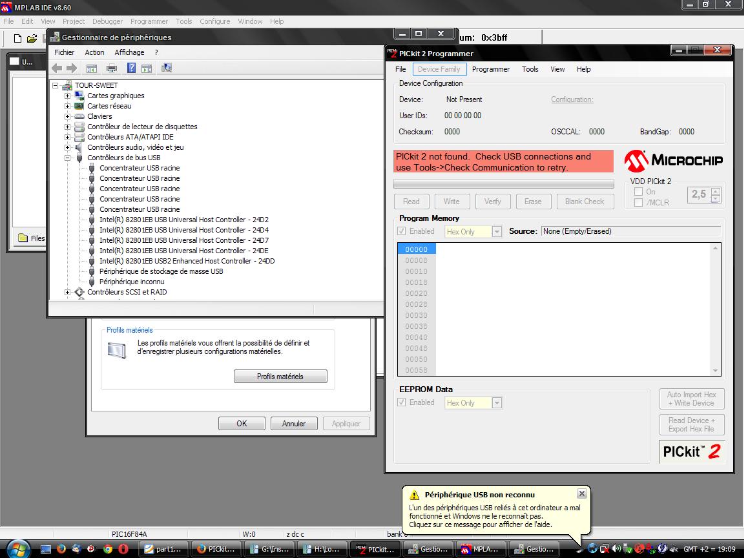748x560 pixels.
Task: Click the TOUR-SWEET computer icon
Action: click(x=67, y=86)
